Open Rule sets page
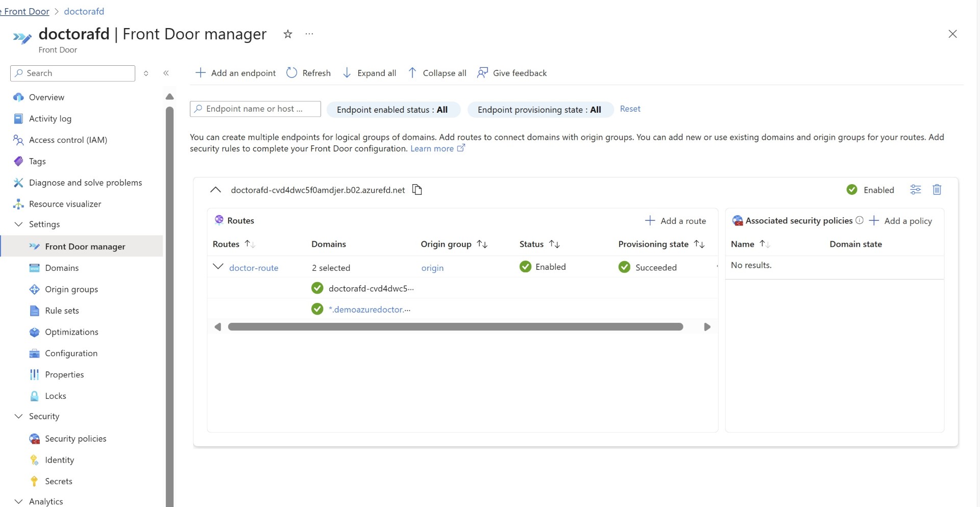 coord(62,311)
